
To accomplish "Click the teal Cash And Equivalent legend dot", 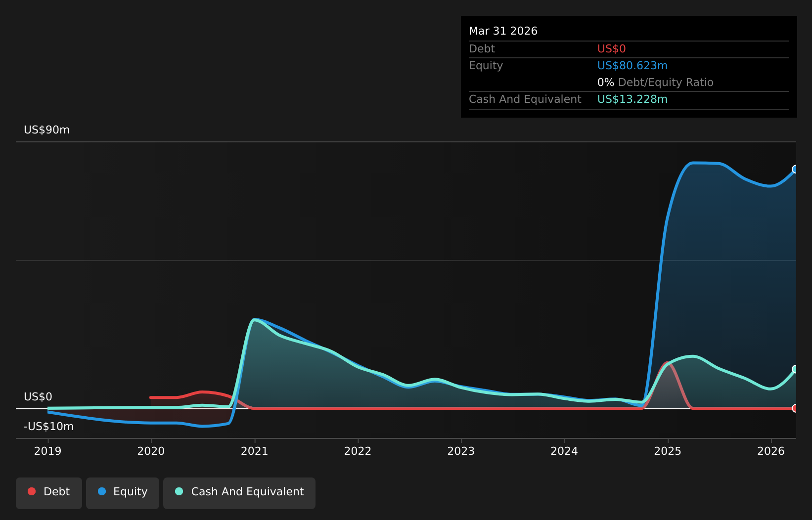I will click(x=179, y=491).
